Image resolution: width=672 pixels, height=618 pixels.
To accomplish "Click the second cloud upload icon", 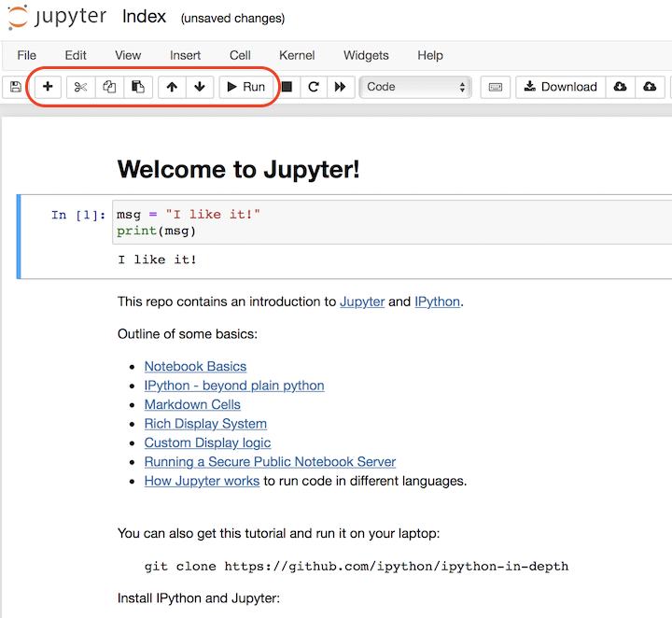I will 650,87.
